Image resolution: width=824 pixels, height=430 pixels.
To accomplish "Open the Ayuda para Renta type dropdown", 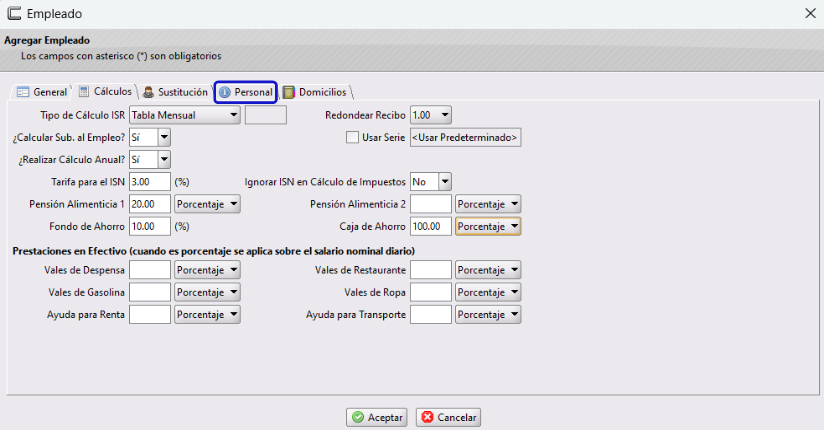I will pyautogui.click(x=207, y=314).
